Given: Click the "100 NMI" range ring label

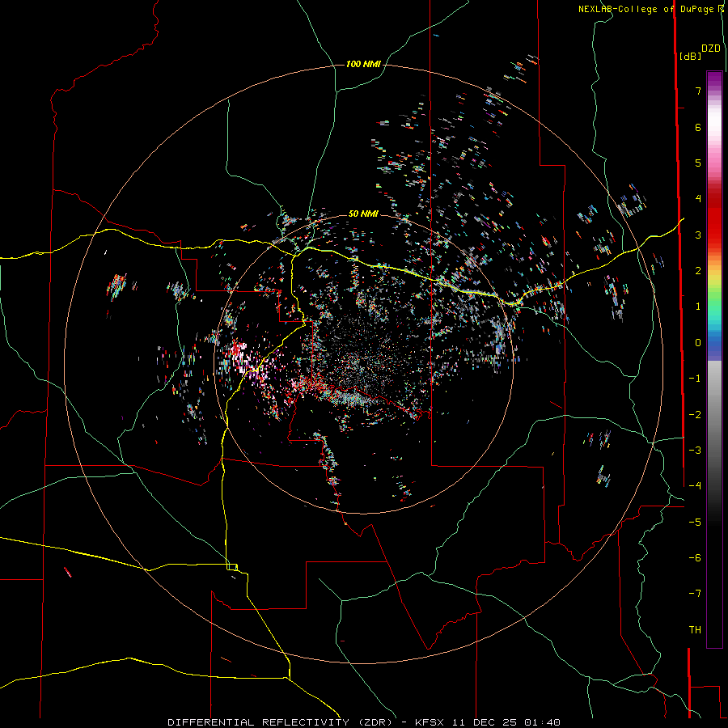Looking at the screenshot, I should 363,64.
